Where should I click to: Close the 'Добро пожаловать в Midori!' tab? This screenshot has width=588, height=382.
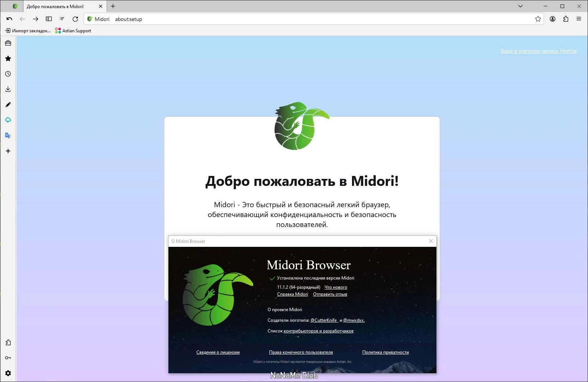click(101, 6)
